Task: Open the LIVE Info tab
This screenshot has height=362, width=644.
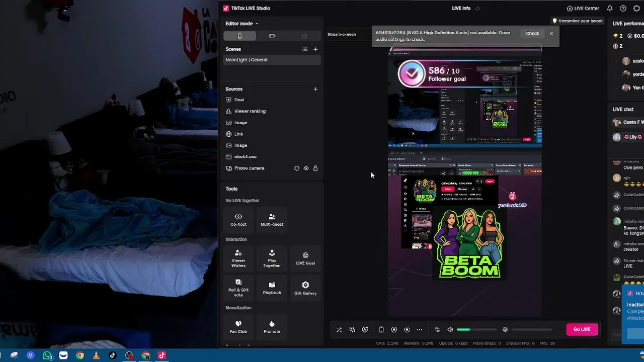Action: pyautogui.click(x=461, y=9)
